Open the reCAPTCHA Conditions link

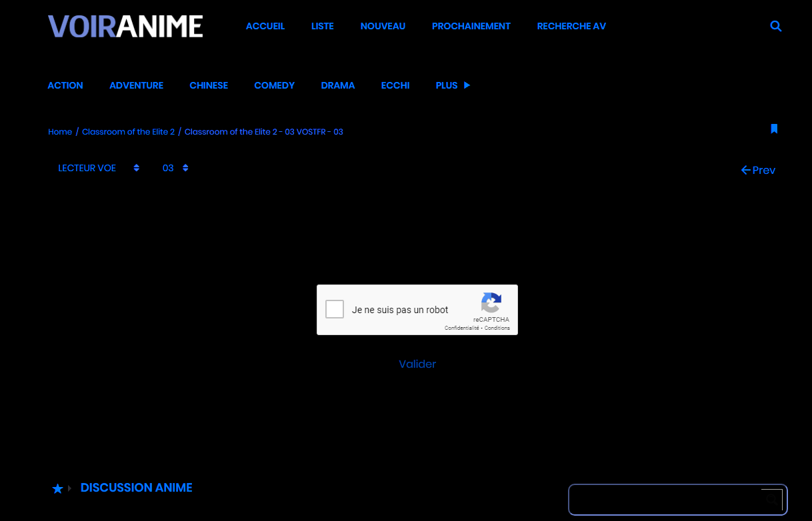click(497, 328)
